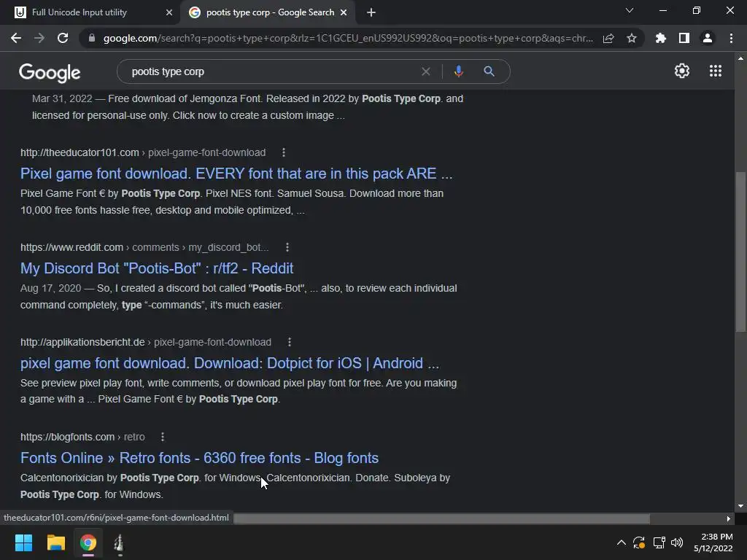Image resolution: width=747 pixels, height=560 pixels.
Task: Go back to the previous page
Action: (16, 38)
